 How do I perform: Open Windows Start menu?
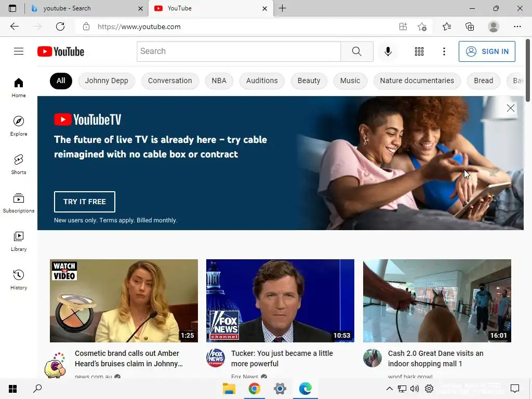[12, 389]
